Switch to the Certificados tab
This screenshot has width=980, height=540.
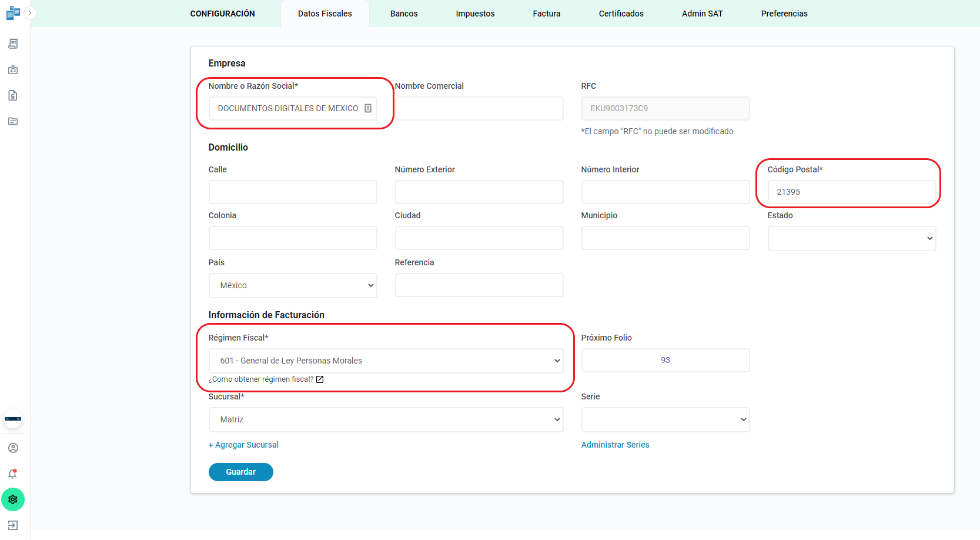[621, 14]
